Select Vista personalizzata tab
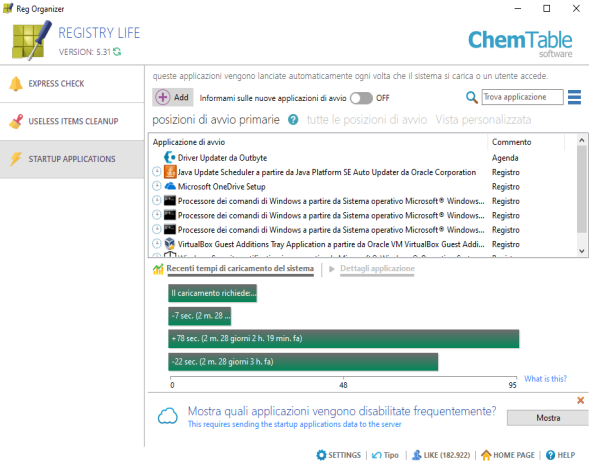The height and width of the screenshot is (465, 589). click(483, 120)
